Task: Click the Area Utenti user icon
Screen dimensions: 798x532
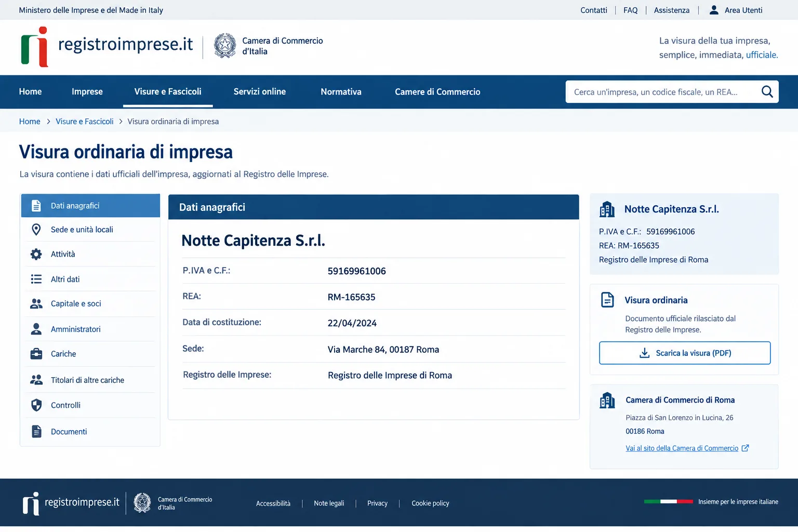Action: [714, 10]
